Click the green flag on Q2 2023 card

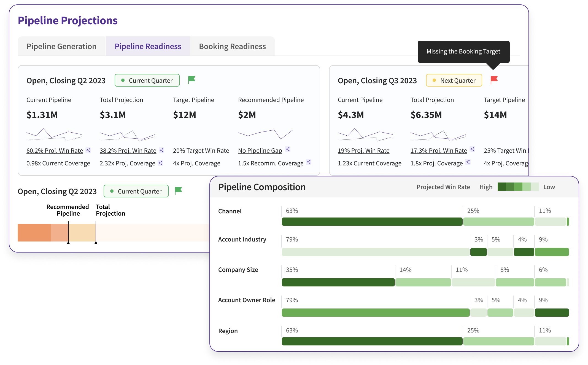pos(191,80)
